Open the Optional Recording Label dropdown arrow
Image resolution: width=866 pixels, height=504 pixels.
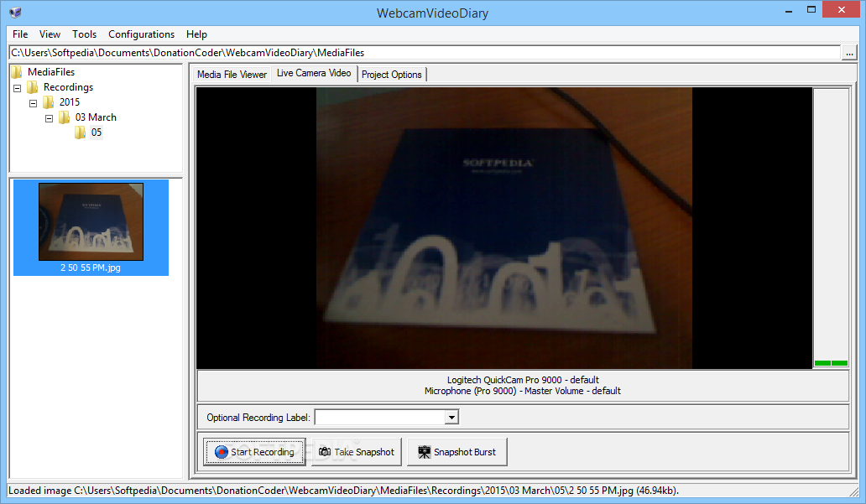[x=451, y=418]
